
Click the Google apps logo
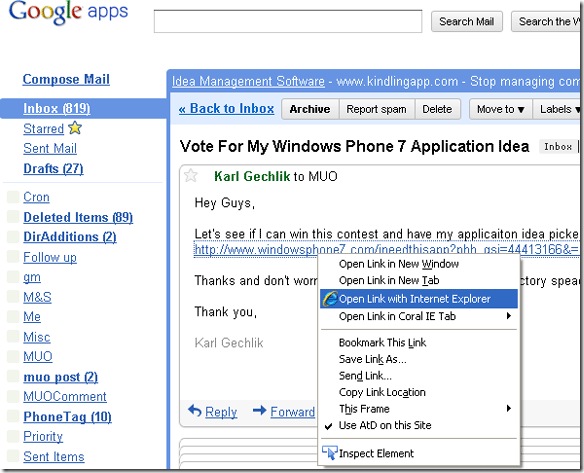[x=69, y=12]
